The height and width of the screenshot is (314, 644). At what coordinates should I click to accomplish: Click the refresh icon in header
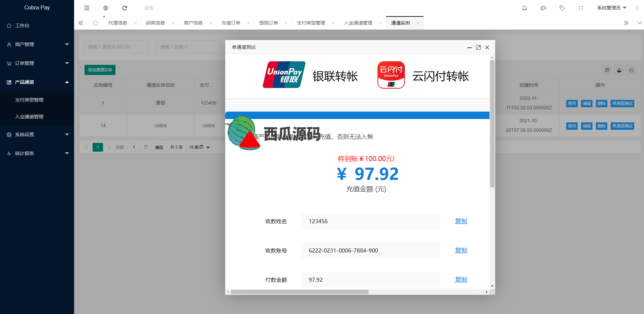(125, 8)
